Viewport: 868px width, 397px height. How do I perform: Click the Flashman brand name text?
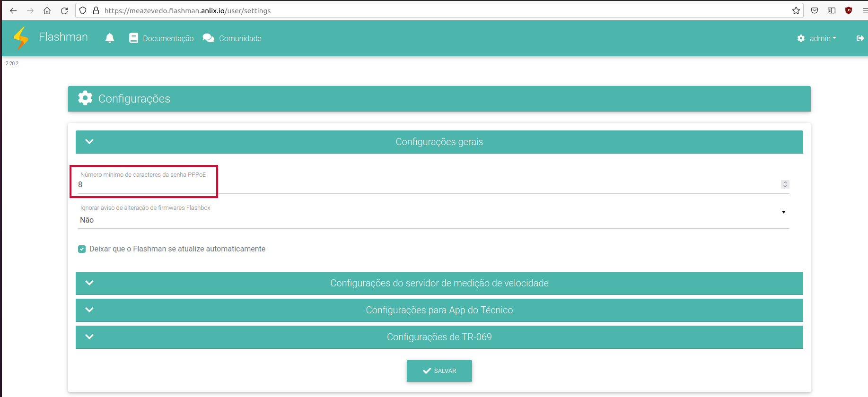(63, 37)
